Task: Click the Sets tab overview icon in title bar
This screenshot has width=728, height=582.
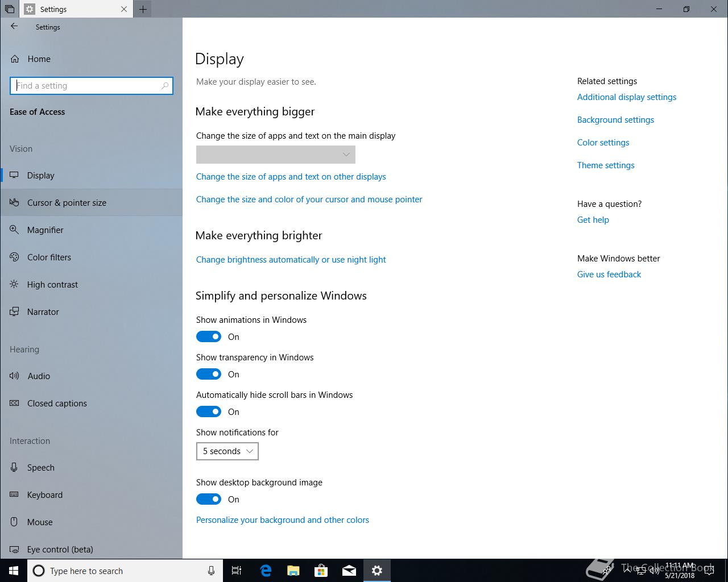Action: click(10, 9)
